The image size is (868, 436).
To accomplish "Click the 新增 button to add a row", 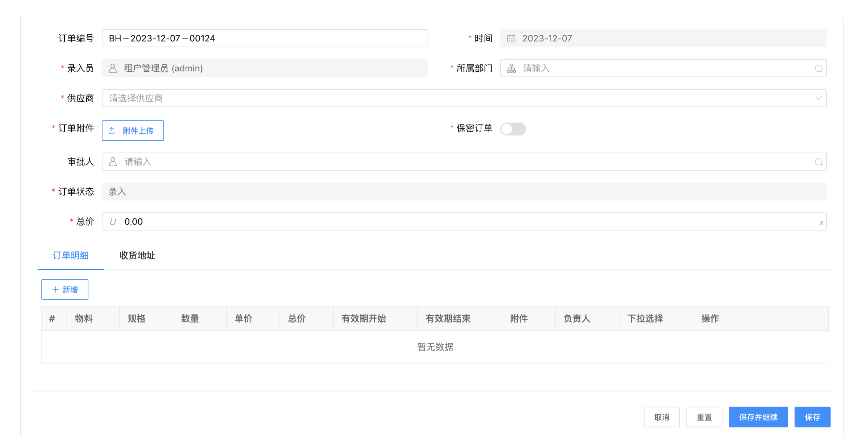I will [65, 289].
